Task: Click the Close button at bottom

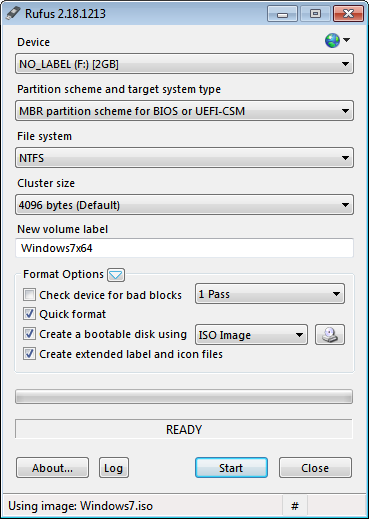Action: [315, 468]
